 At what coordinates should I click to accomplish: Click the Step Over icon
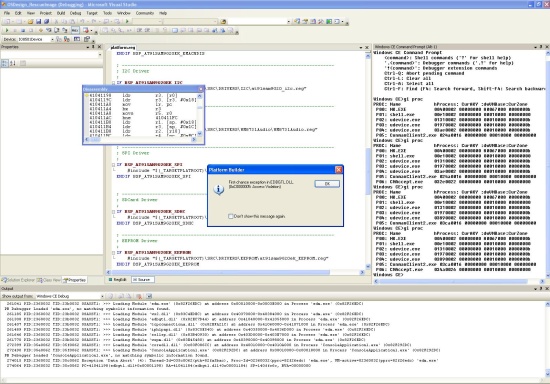(x=56, y=31)
